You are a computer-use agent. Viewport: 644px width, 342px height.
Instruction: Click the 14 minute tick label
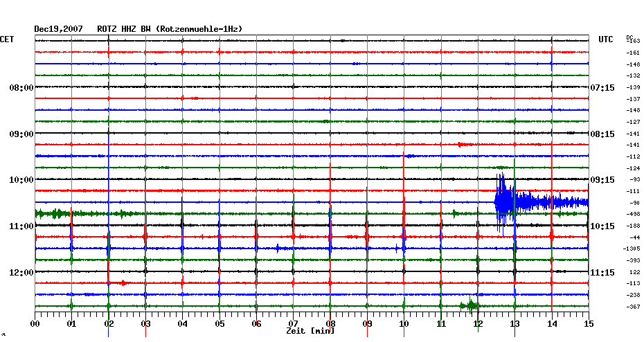(552, 324)
